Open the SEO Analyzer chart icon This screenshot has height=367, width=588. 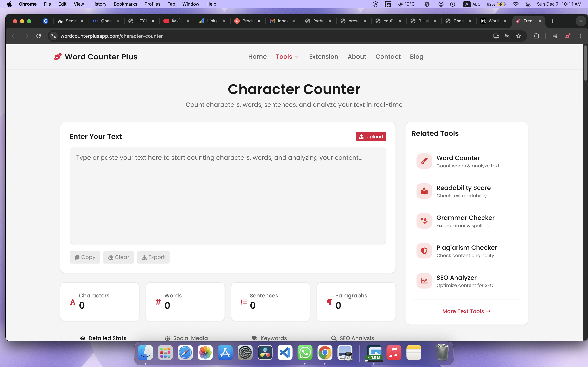[x=424, y=281]
